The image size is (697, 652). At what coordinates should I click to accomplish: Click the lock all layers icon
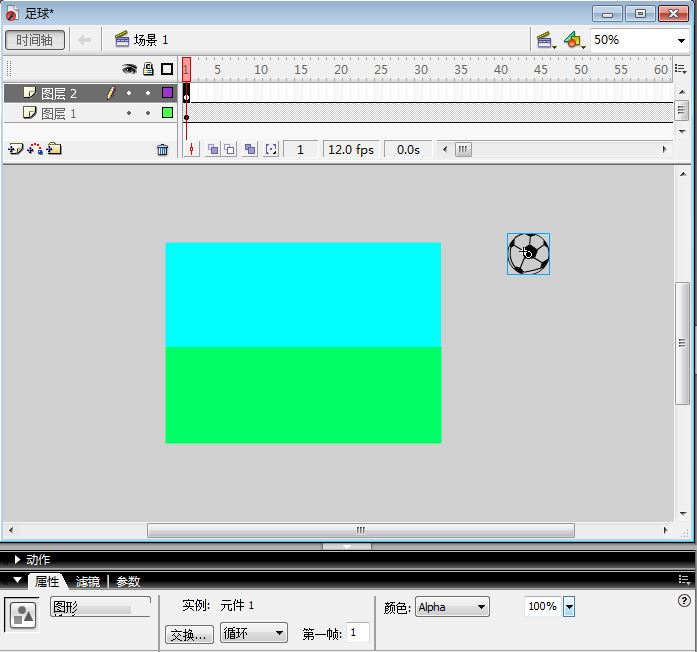(x=148, y=69)
